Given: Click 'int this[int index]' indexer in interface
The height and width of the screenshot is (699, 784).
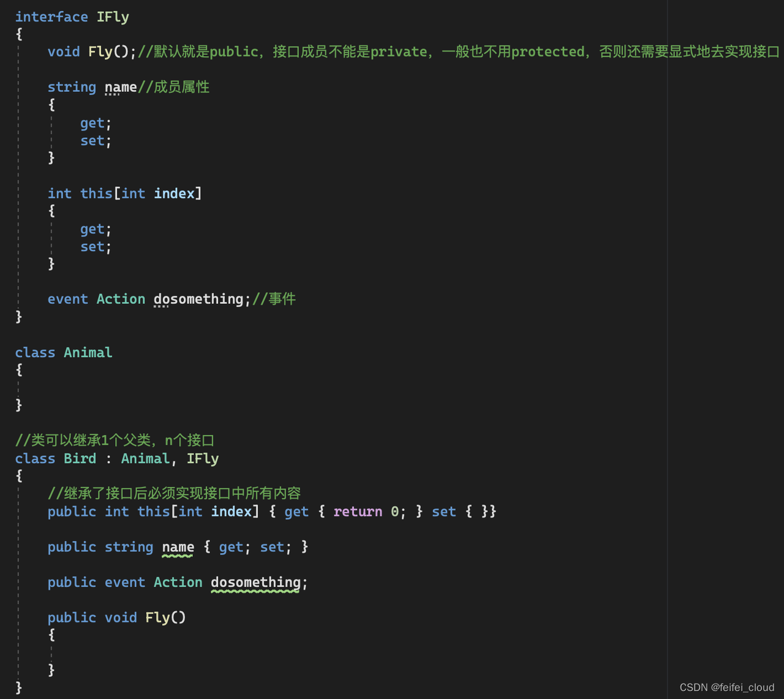Looking at the screenshot, I should pyautogui.click(x=125, y=194).
